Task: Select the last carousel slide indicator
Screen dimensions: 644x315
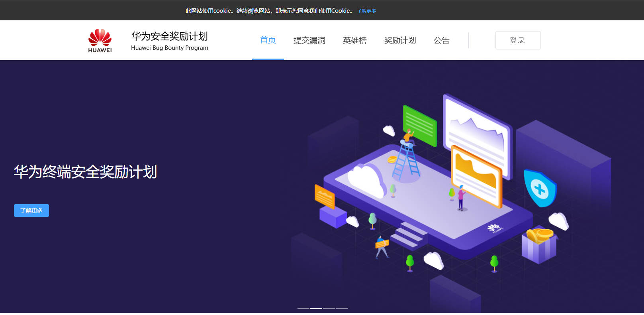Action: (342, 309)
